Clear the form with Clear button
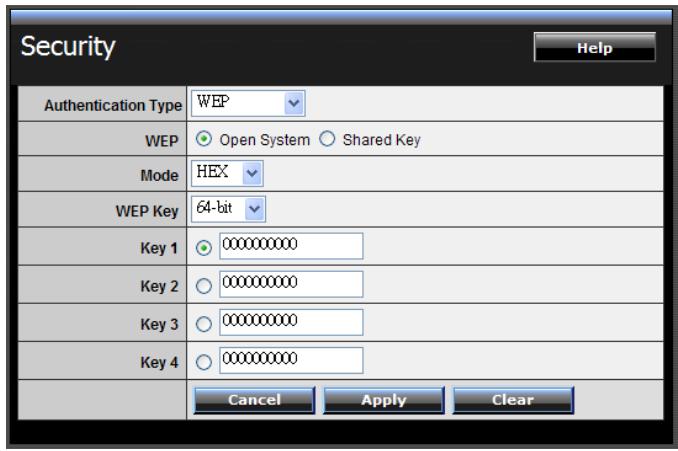Viewport: 678px width, 451px height. pos(513,400)
